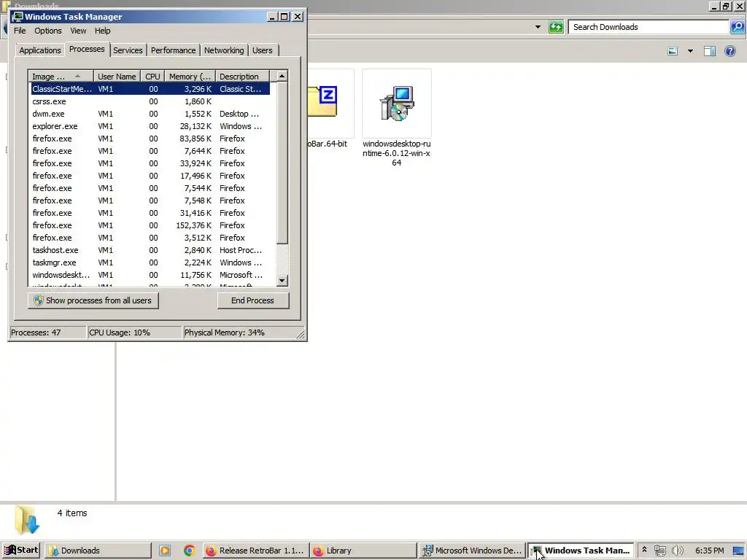Toggle the preview pane icon in Downloads window
Image resolution: width=747 pixels, height=560 pixels.
pyautogui.click(x=710, y=51)
